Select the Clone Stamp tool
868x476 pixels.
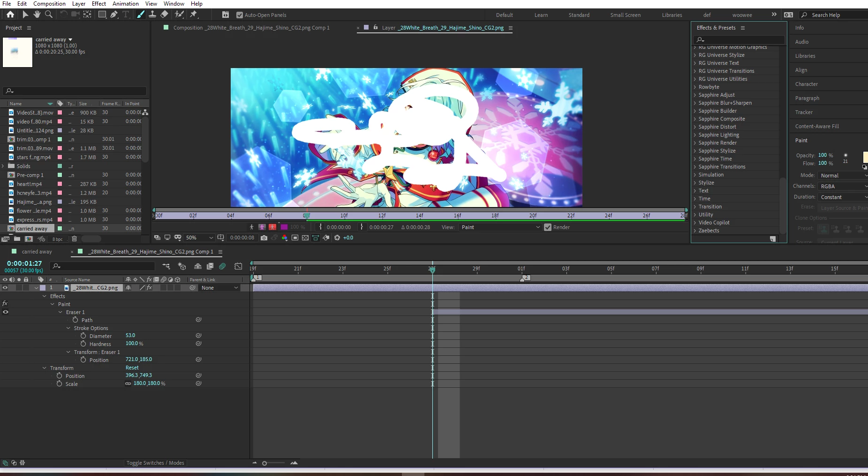pos(152,15)
